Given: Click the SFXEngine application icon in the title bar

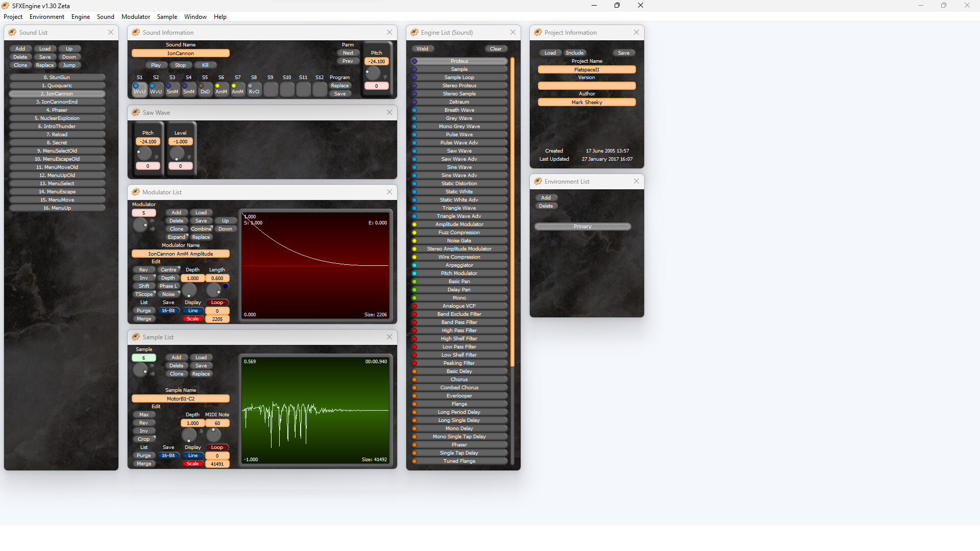Looking at the screenshot, I should click(x=5, y=6).
